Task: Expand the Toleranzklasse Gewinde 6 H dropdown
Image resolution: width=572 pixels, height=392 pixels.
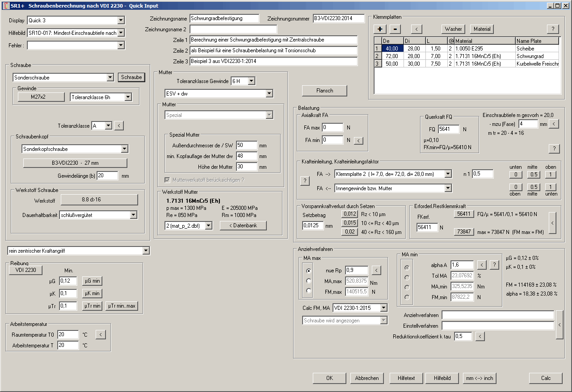Action: (x=251, y=81)
